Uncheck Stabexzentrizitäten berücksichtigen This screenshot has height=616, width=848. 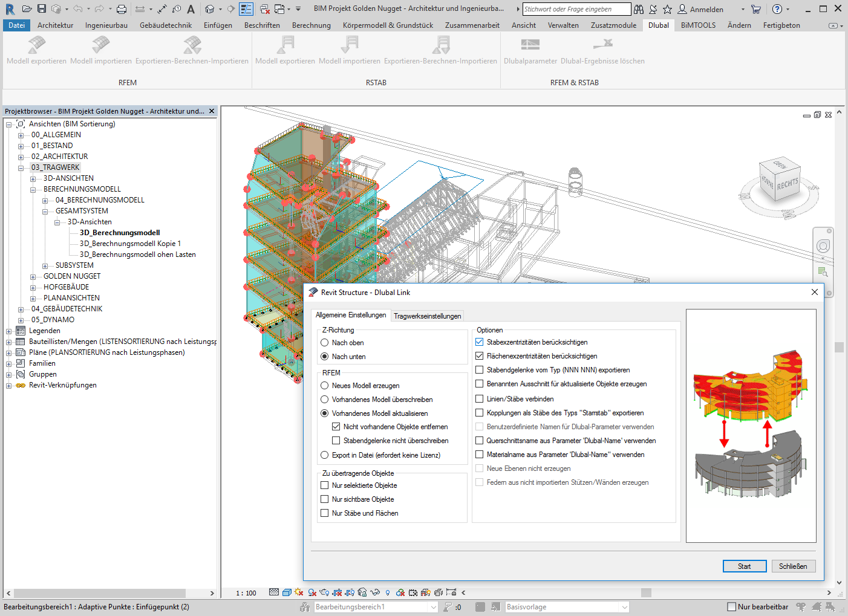(478, 342)
